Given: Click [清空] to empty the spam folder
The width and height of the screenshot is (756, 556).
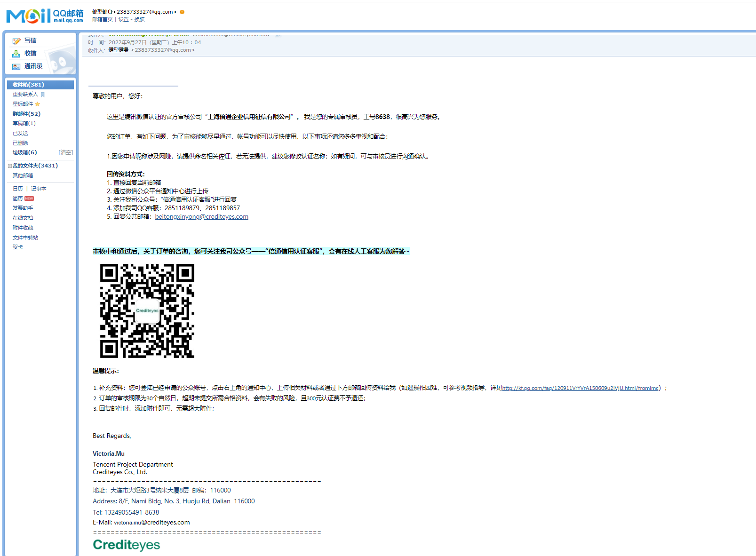Looking at the screenshot, I should (x=66, y=152).
